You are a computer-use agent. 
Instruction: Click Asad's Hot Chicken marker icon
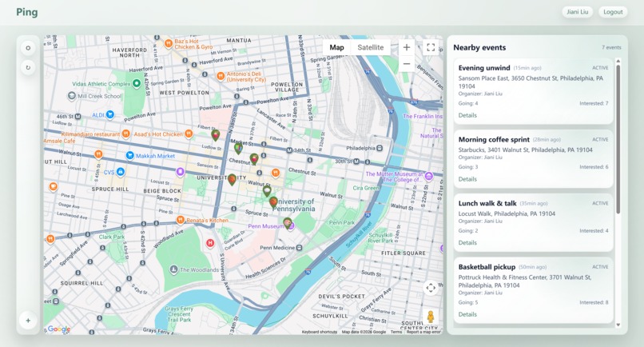point(189,134)
